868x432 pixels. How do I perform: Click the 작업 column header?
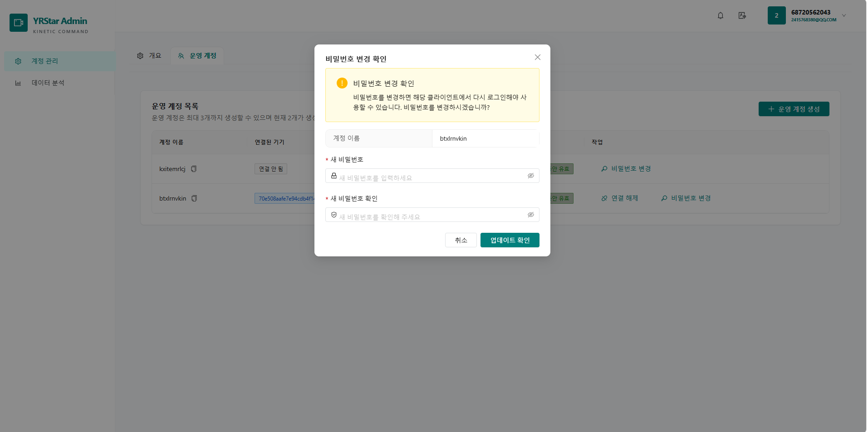coord(597,142)
